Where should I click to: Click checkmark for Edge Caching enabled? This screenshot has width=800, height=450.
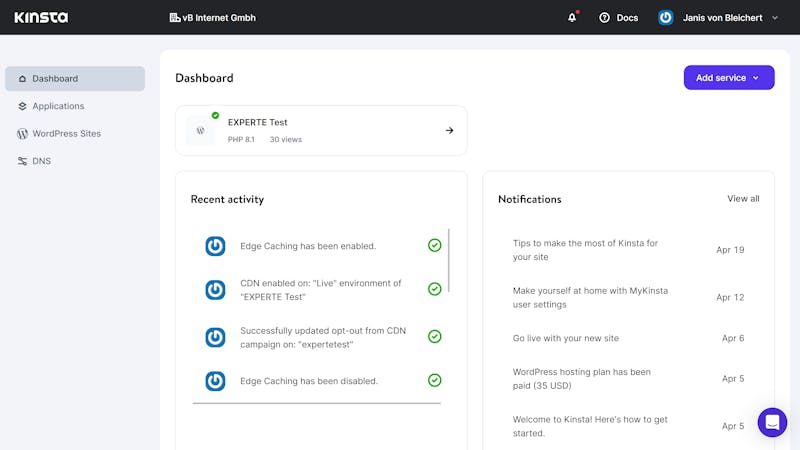[435, 245]
